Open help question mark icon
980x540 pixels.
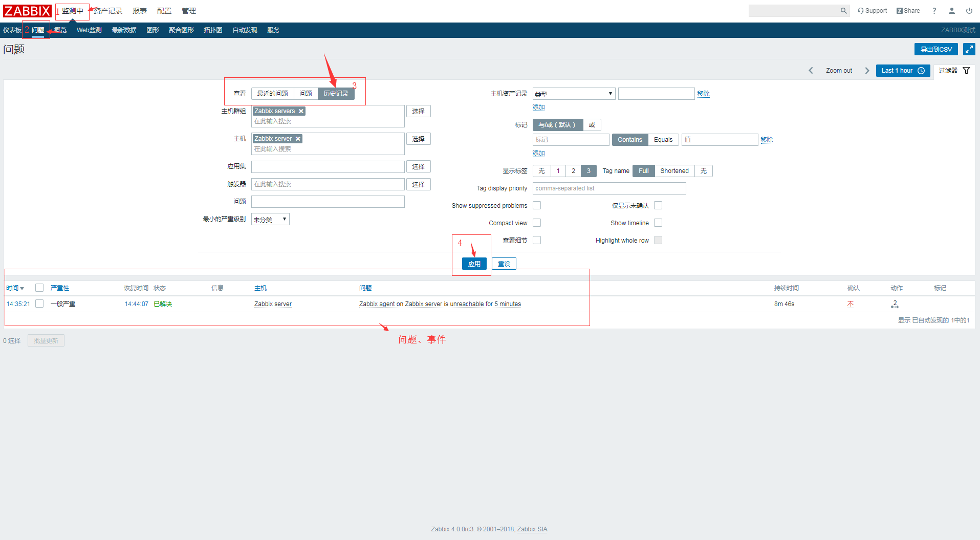pyautogui.click(x=934, y=11)
